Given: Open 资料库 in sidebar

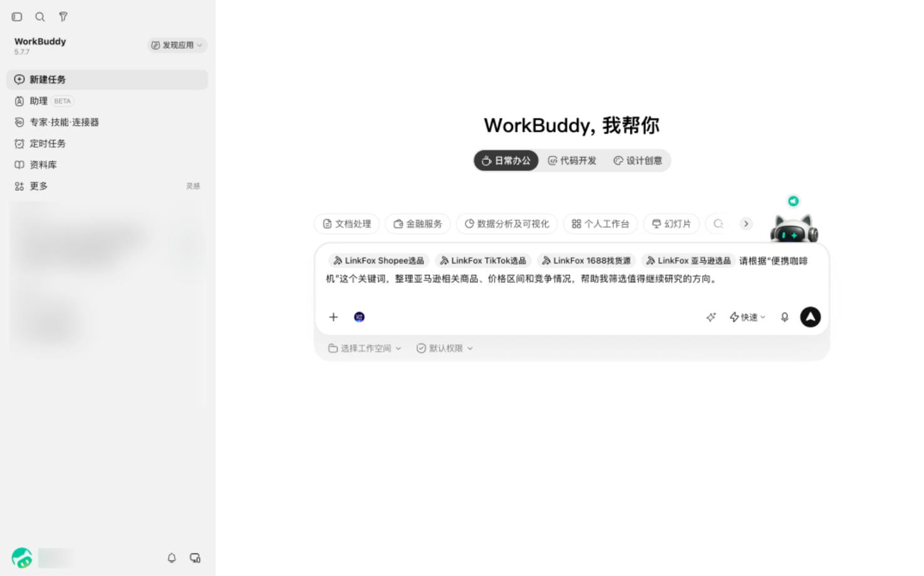Looking at the screenshot, I should [107, 165].
